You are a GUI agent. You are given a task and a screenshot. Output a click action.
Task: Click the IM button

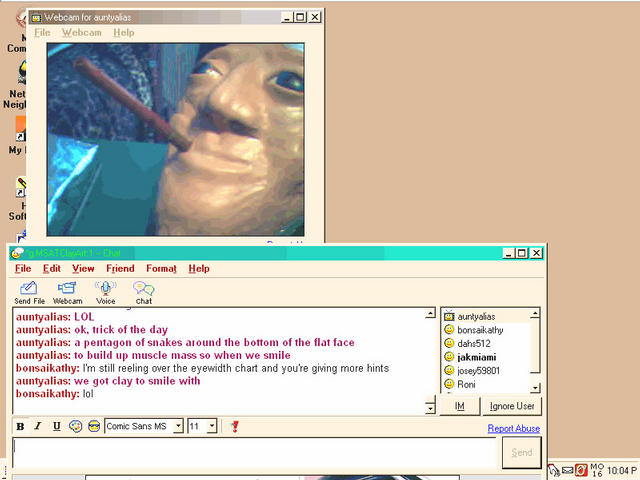pyautogui.click(x=460, y=406)
